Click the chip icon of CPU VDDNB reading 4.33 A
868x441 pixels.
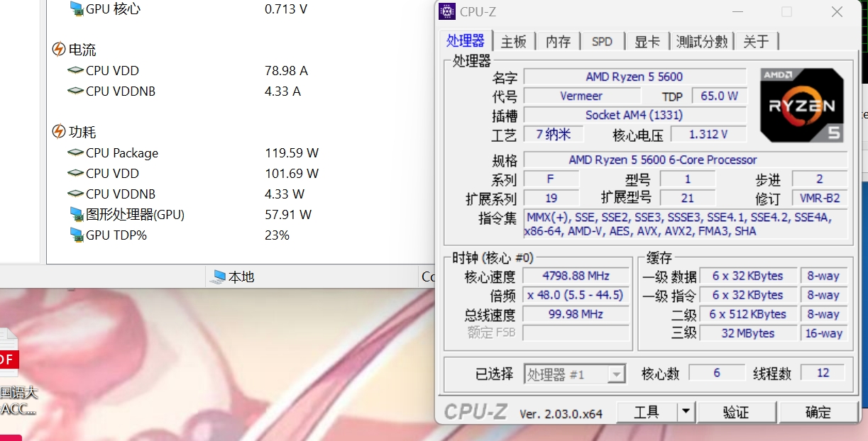[75, 91]
